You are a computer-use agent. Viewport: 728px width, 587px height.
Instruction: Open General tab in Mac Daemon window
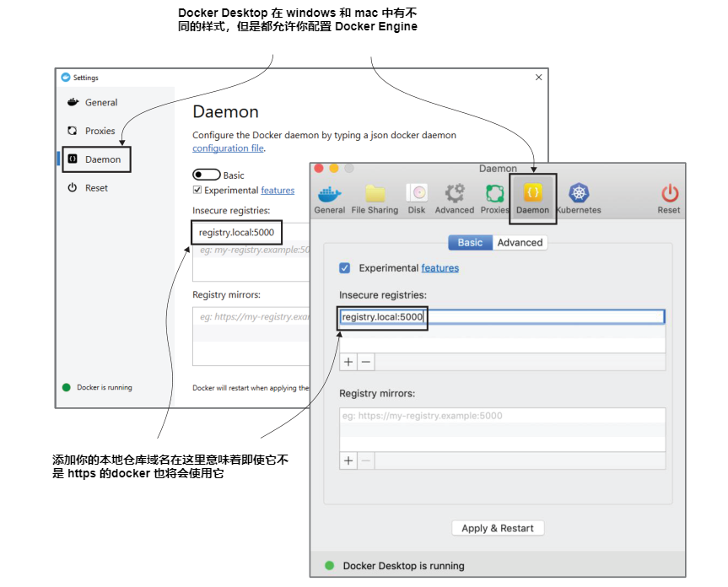tap(329, 200)
